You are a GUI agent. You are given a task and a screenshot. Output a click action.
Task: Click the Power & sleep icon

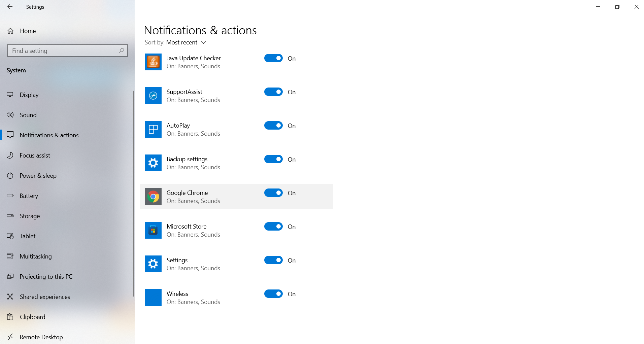(x=10, y=175)
